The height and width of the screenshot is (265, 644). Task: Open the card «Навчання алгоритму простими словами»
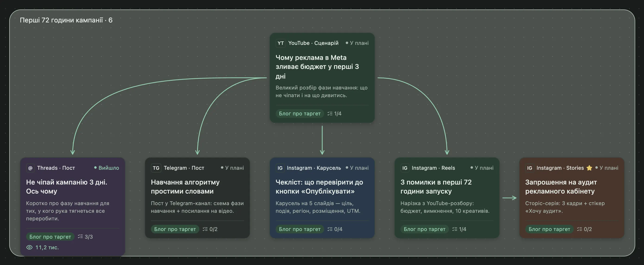(x=197, y=198)
